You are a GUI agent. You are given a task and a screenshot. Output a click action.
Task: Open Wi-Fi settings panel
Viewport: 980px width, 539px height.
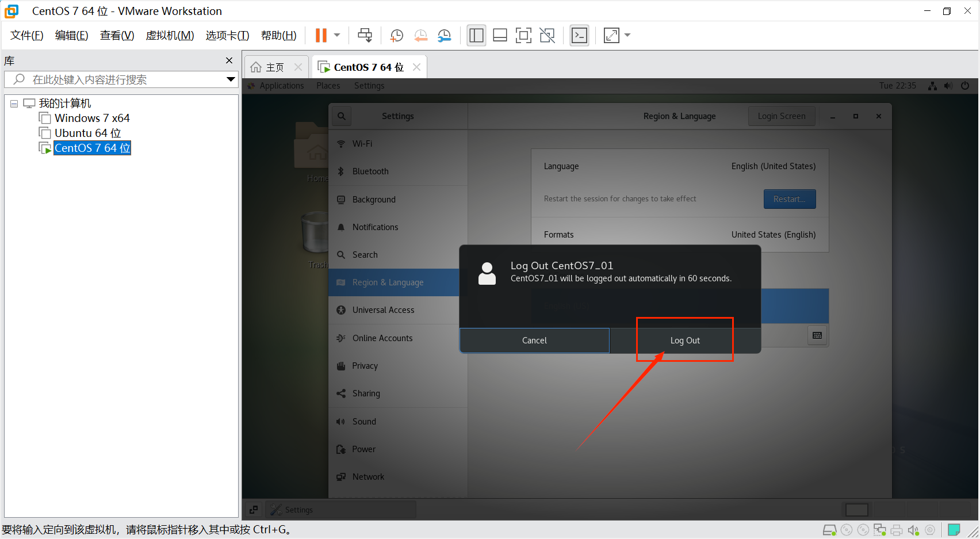coord(398,144)
